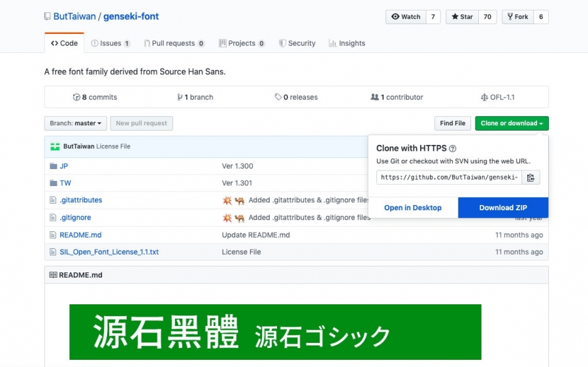Click Download ZIP

click(x=503, y=208)
